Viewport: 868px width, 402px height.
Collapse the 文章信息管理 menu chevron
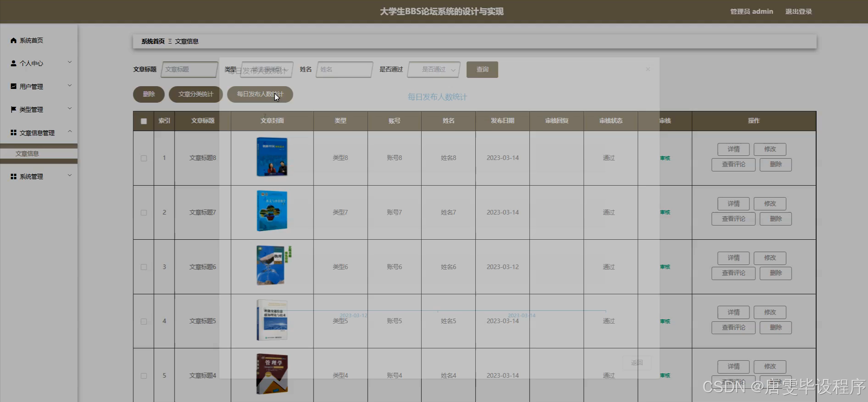click(x=70, y=131)
